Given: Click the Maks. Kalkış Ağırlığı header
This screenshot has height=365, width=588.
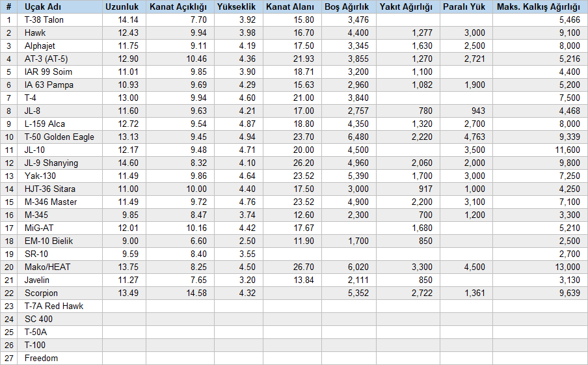Looking at the screenshot, I should click(540, 7).
